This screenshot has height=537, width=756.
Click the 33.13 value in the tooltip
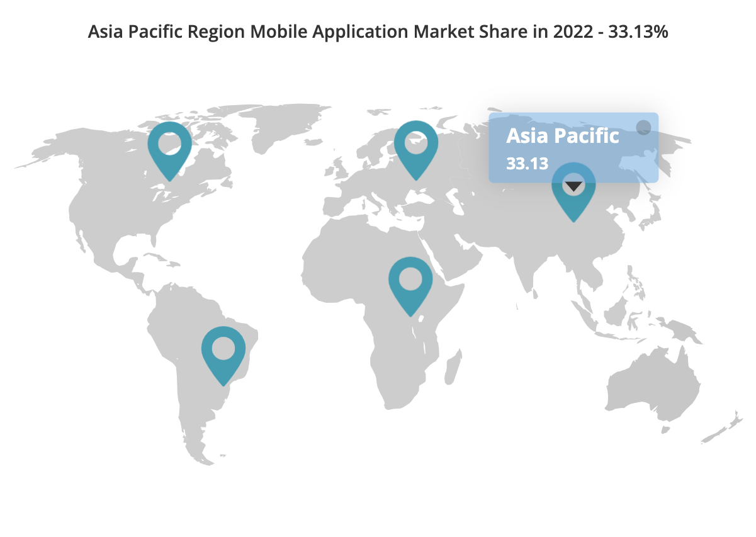[528, 164]
